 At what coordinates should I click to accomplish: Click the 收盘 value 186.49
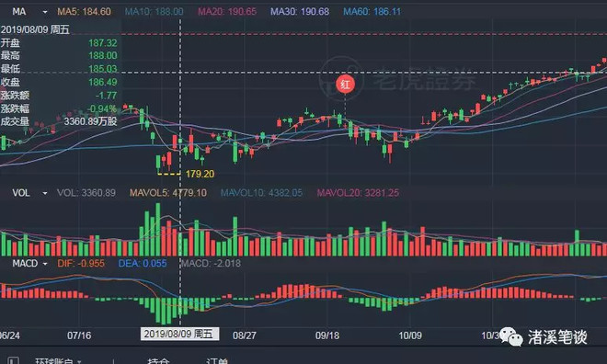click(103, 82)
